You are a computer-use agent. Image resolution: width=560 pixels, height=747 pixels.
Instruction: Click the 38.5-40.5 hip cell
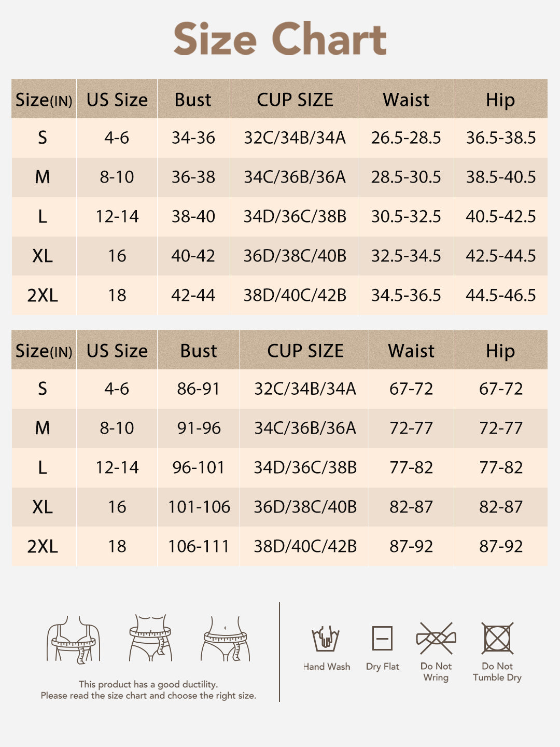click(x=501, y=177)
